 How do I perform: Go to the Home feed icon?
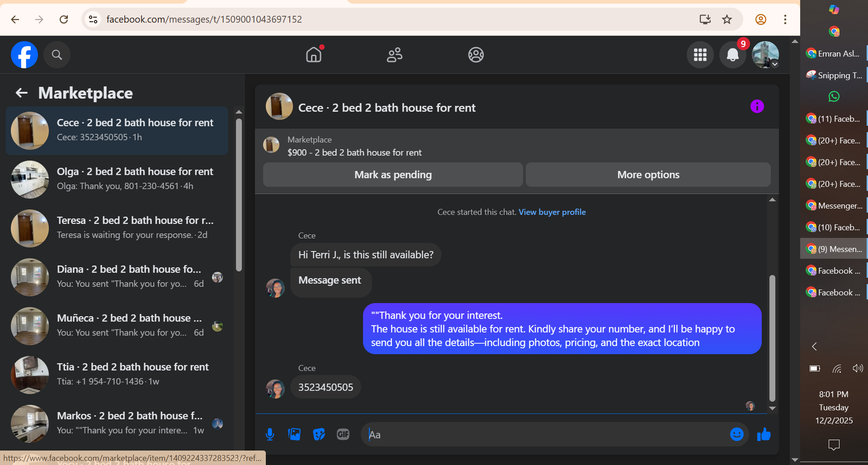314,55
